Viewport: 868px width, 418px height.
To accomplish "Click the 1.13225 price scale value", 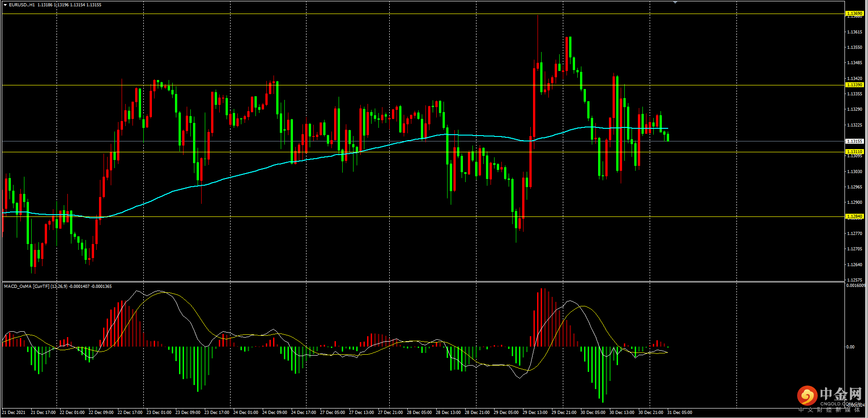I will pos(854,125).
